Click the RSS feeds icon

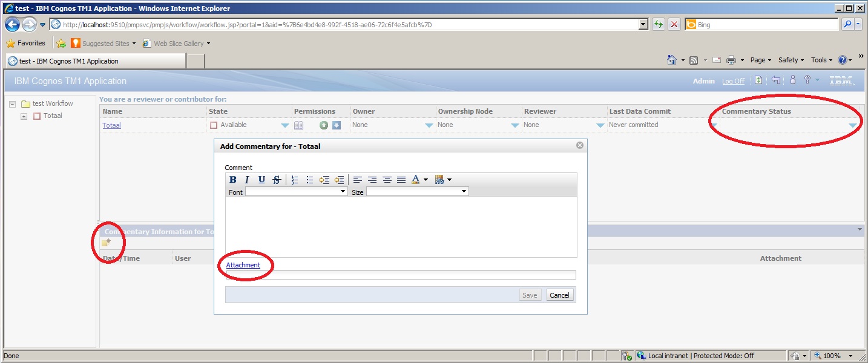(694, 60)
